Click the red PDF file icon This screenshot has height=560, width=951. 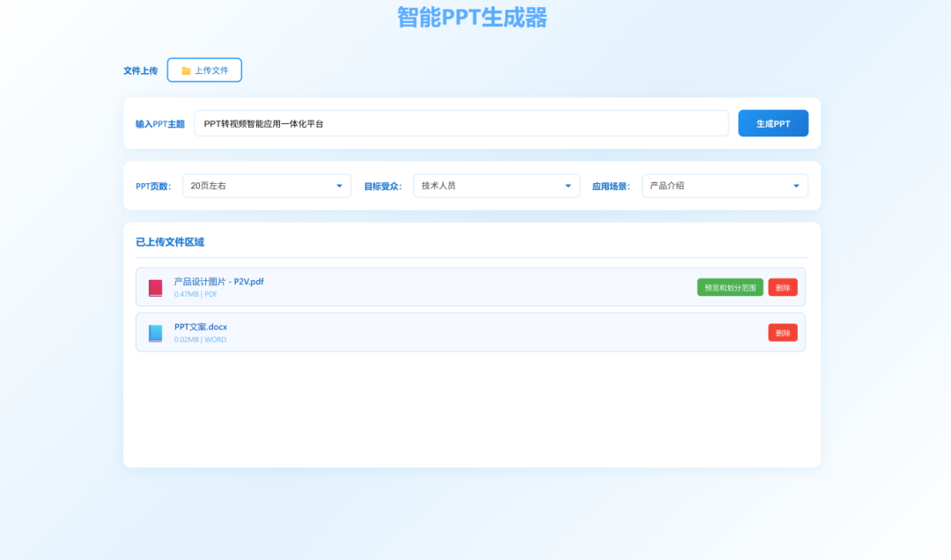(156, 288)
